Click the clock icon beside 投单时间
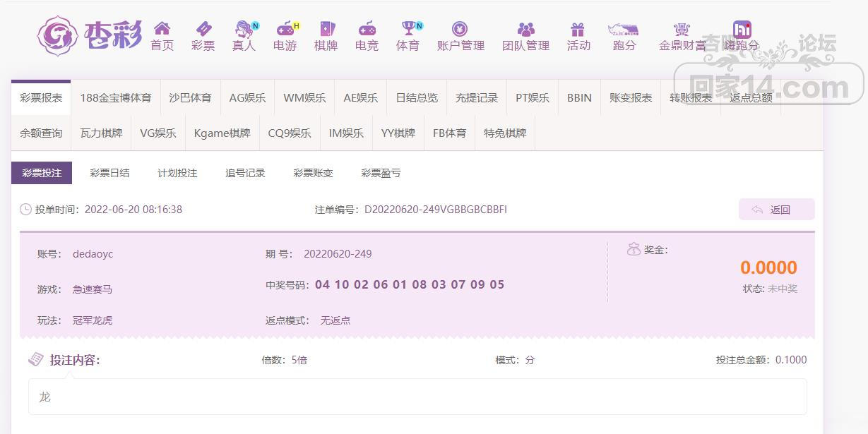The image size is (868, 434). click(25, 210)
